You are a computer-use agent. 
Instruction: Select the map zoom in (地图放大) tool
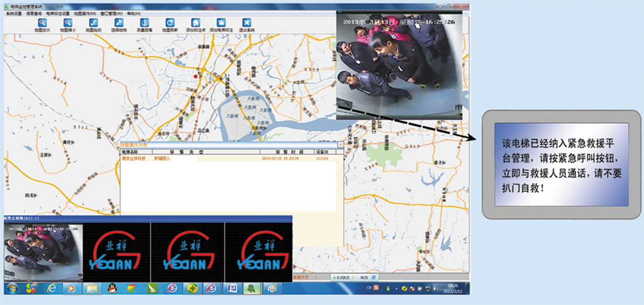point(42,23)
